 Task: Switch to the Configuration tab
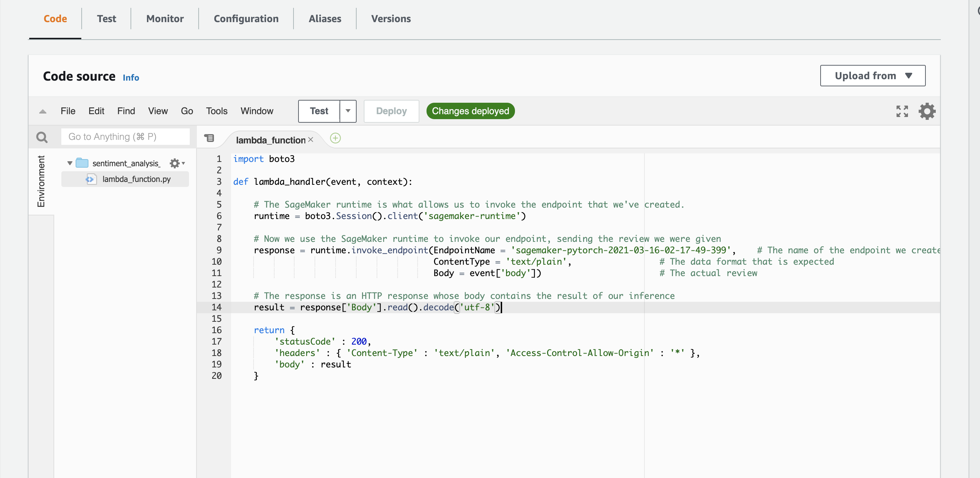pos(246,19)
